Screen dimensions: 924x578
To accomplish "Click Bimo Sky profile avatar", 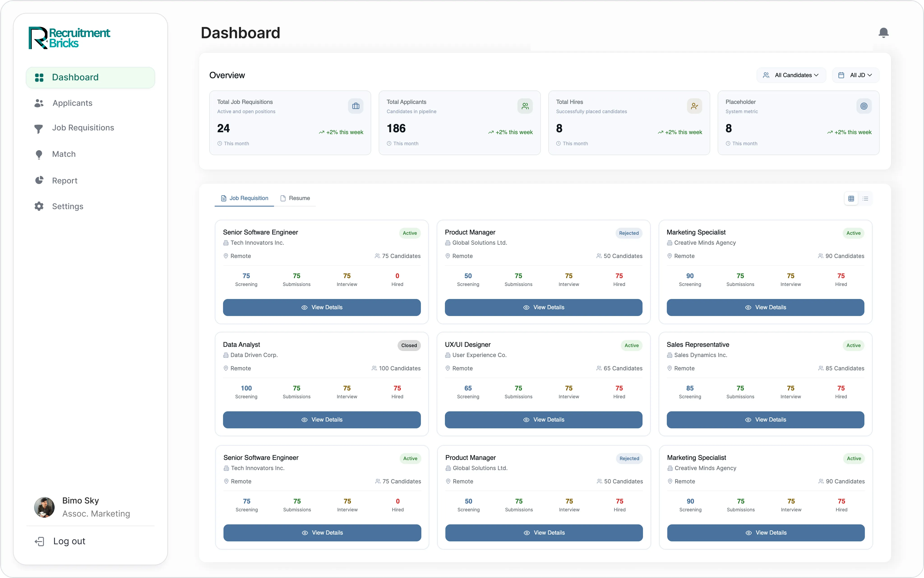I will tap(44, 507).
